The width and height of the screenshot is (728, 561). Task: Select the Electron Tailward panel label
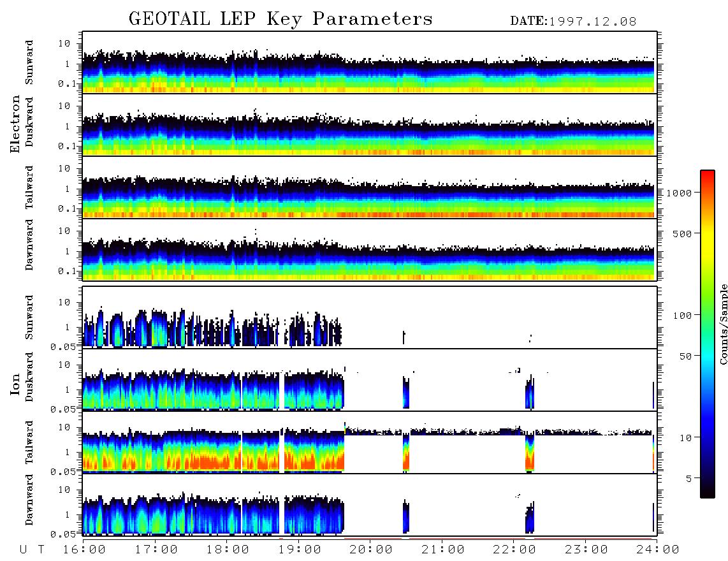click(x=29, y=187)
